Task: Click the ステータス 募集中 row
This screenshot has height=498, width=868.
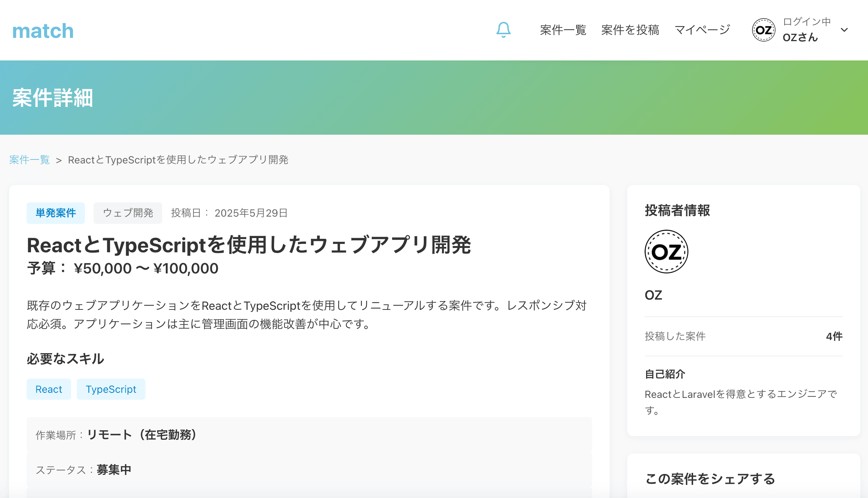Action: pyautogui.click(x=309, y=470)
